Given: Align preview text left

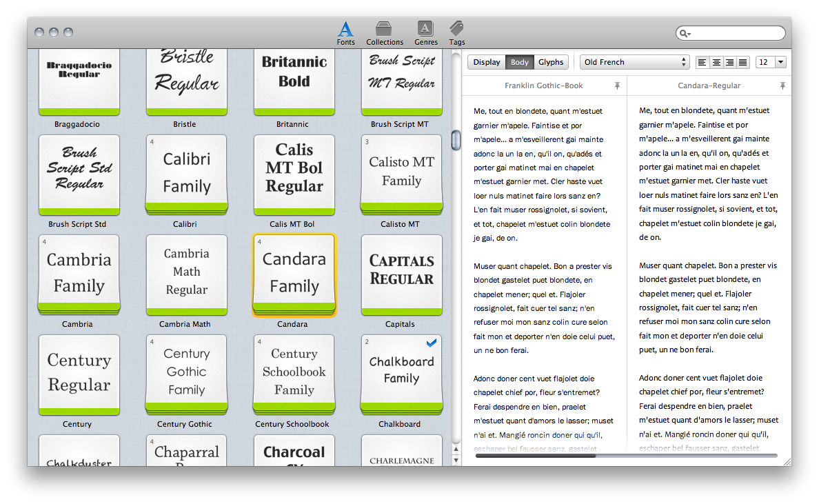Looking at the screenshot, I should [702, 62].
